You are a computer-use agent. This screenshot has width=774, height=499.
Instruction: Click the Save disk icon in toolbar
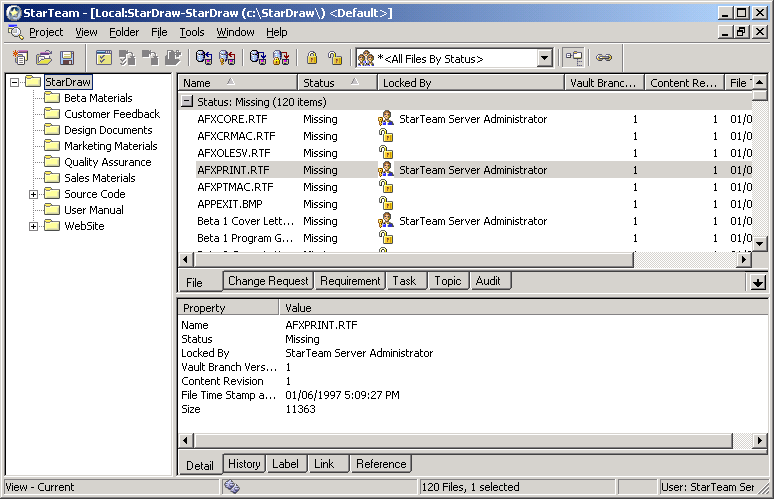pyautogui.click(x=68, y=58)
